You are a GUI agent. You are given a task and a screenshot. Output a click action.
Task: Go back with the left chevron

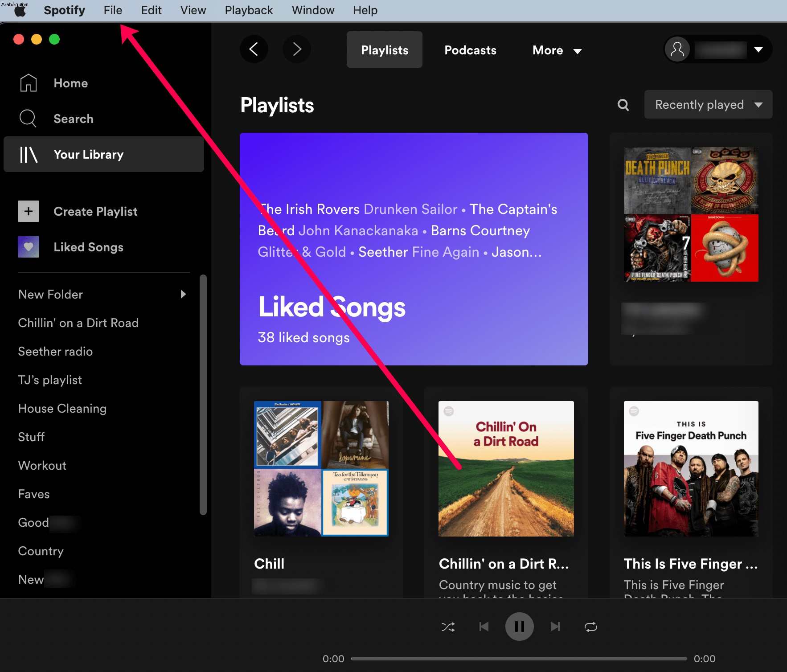click(254, 49)
